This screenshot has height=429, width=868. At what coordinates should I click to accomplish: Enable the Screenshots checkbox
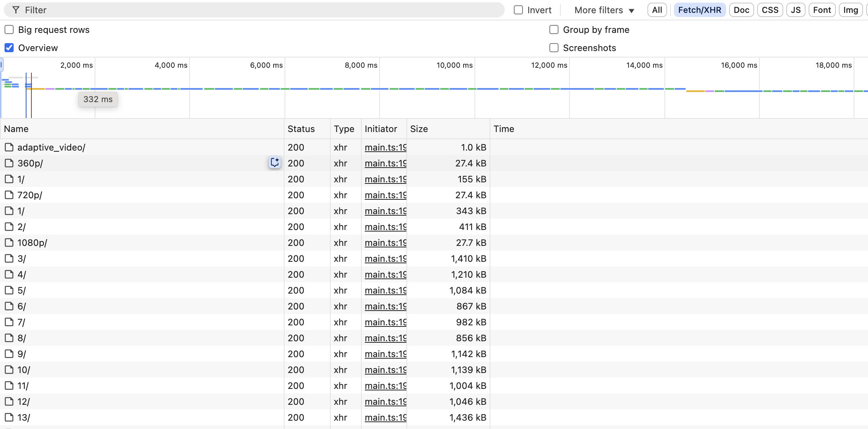554,48
